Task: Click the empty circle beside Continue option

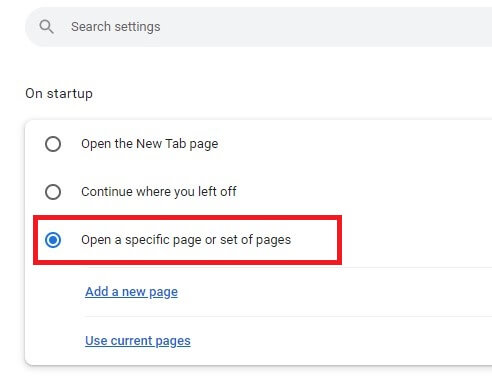Action: (53, 192)
